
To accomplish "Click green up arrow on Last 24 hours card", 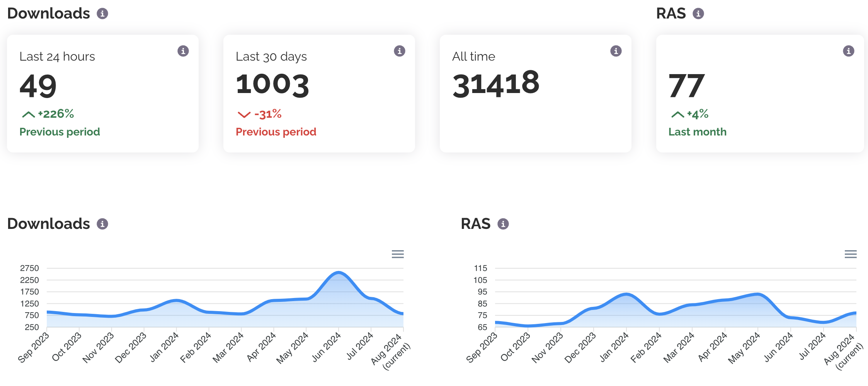I will coord(29,114).
